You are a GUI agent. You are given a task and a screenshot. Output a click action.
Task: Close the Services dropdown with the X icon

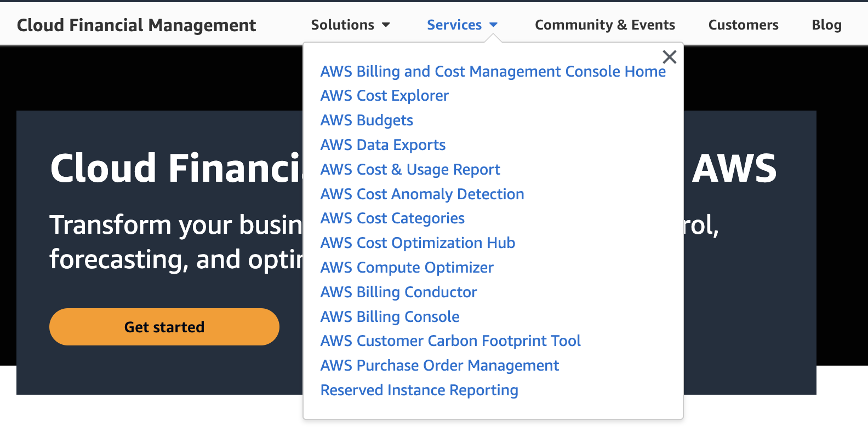[x=669, y=57]
